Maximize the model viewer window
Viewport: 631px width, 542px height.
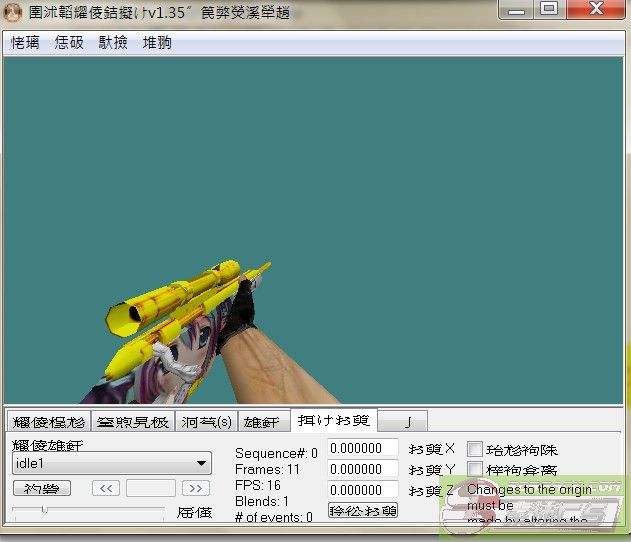click(x=549, y=9)
